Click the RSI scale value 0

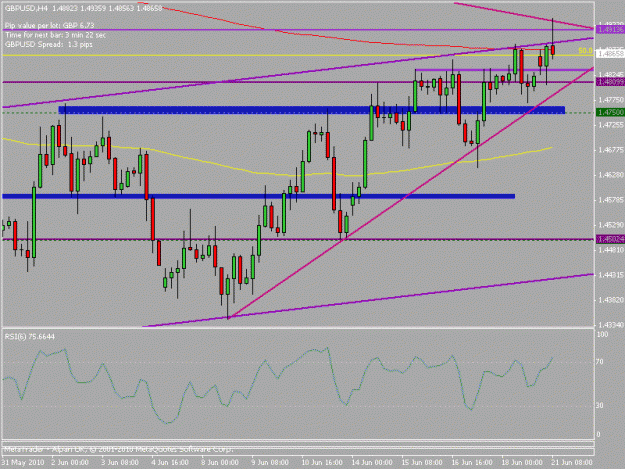[x=598, y=435]
